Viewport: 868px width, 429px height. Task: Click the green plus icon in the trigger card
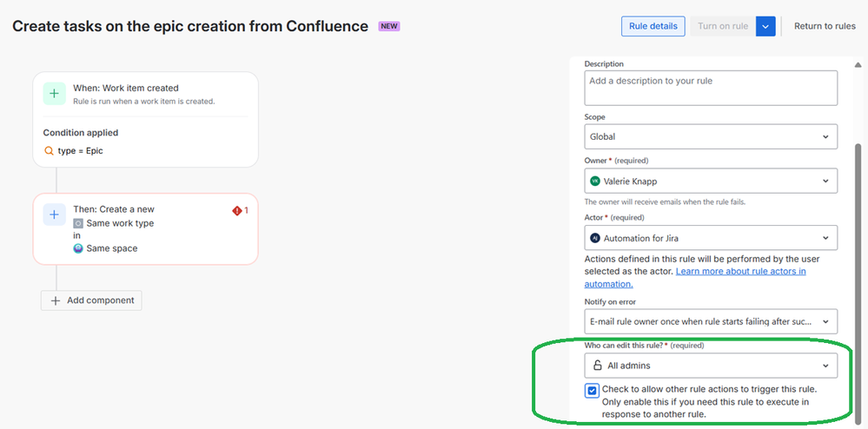coord(54,94)
